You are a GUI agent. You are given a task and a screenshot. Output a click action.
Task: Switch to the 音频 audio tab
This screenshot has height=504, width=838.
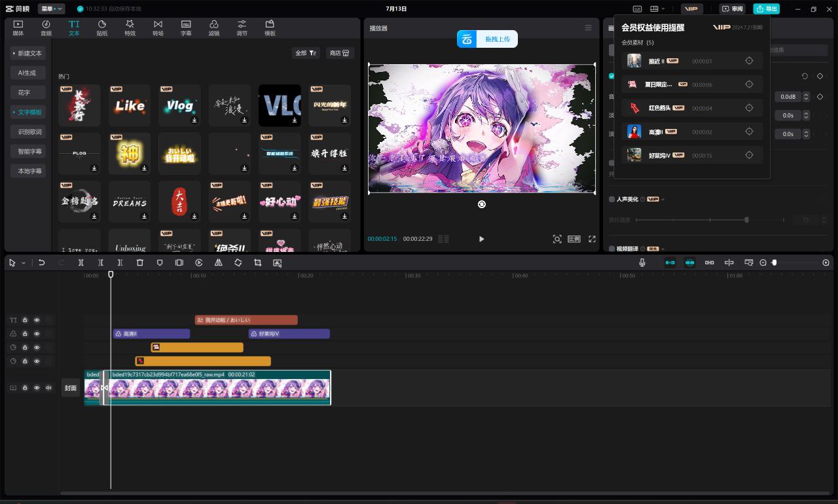46,27
